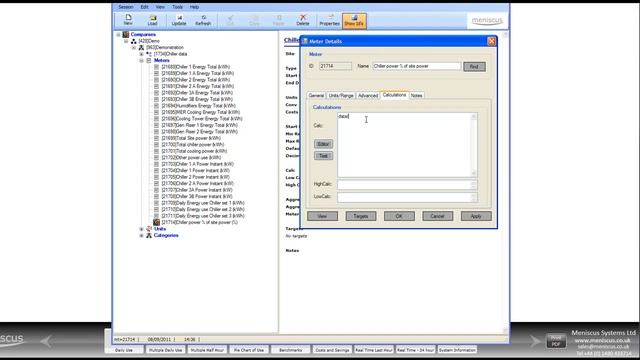Screen dimensions: 640x360
Task: Select Daily Energy use Chiller set 1
Action: (x=203, y=203)
